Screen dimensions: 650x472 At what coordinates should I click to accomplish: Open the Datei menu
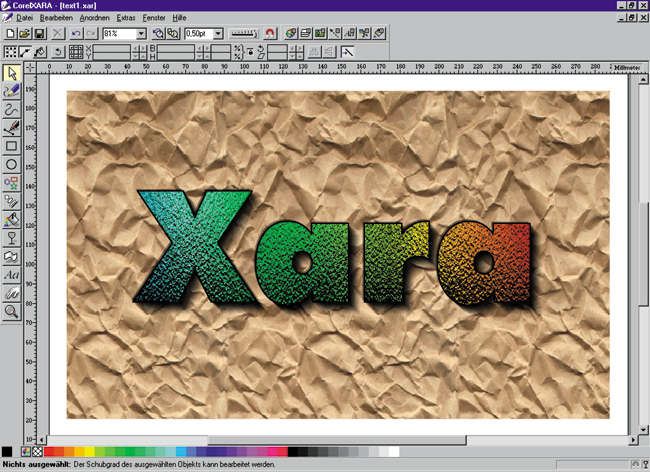click(x=25, y=18)
